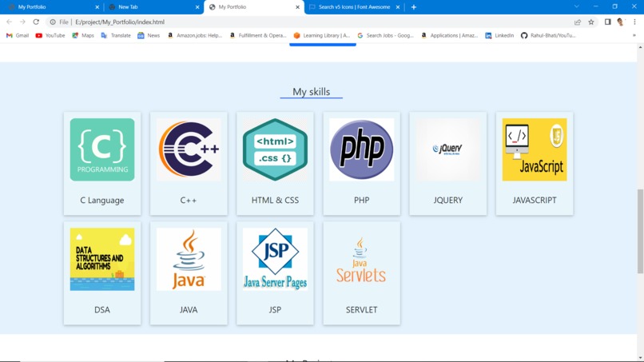
Task: Click the HTML & CSS hexagon logo
Action: (275, 149)
